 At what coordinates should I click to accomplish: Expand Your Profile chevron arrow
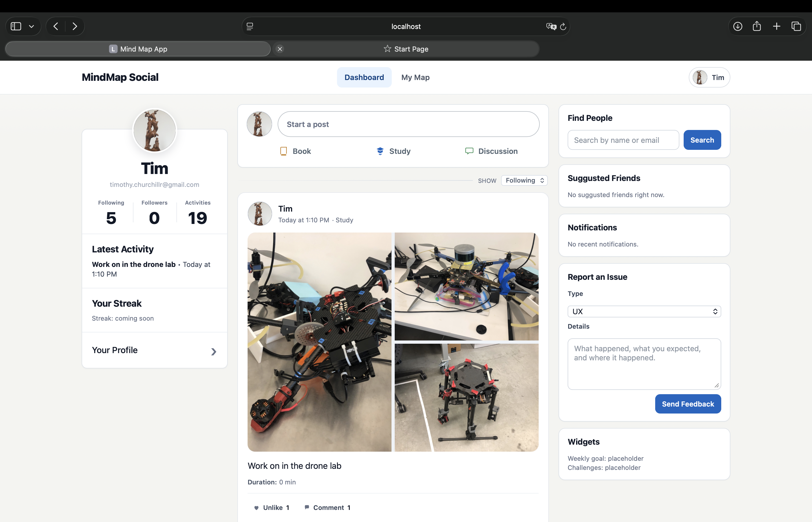[213, 351]
